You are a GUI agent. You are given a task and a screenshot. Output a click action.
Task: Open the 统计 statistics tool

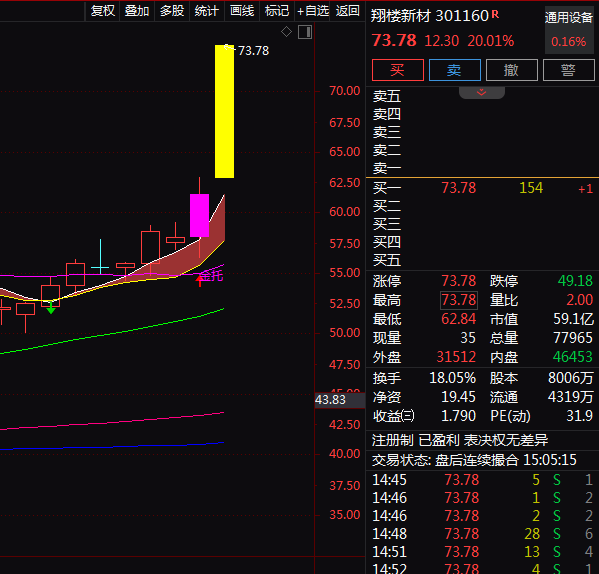[207, 10]
